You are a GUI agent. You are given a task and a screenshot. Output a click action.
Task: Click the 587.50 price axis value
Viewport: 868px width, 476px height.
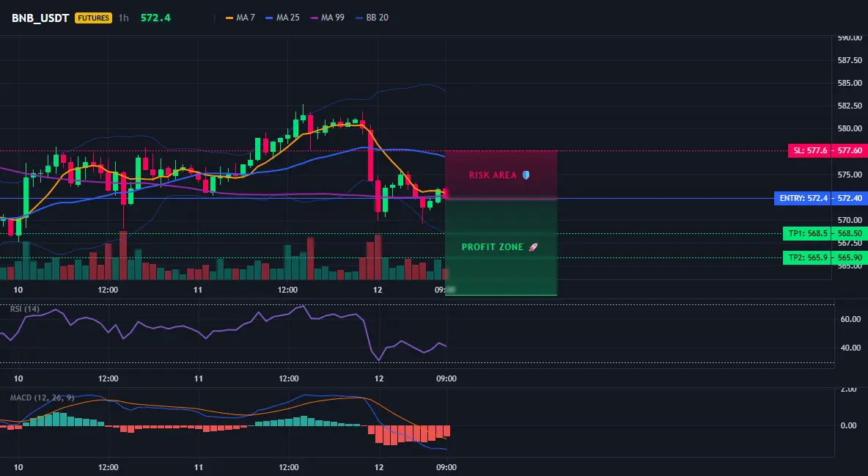(850, 60)
